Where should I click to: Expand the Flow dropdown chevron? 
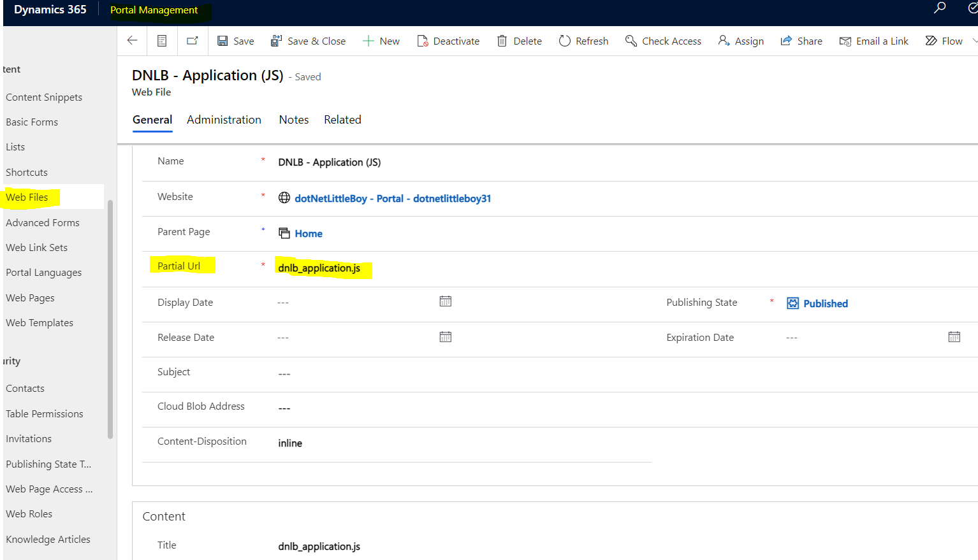point(974,41)
